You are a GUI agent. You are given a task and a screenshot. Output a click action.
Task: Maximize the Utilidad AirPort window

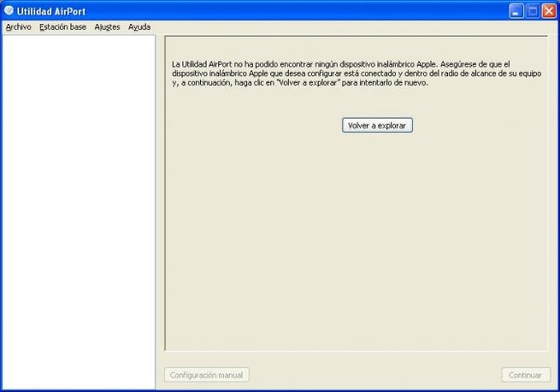(532, 11)
